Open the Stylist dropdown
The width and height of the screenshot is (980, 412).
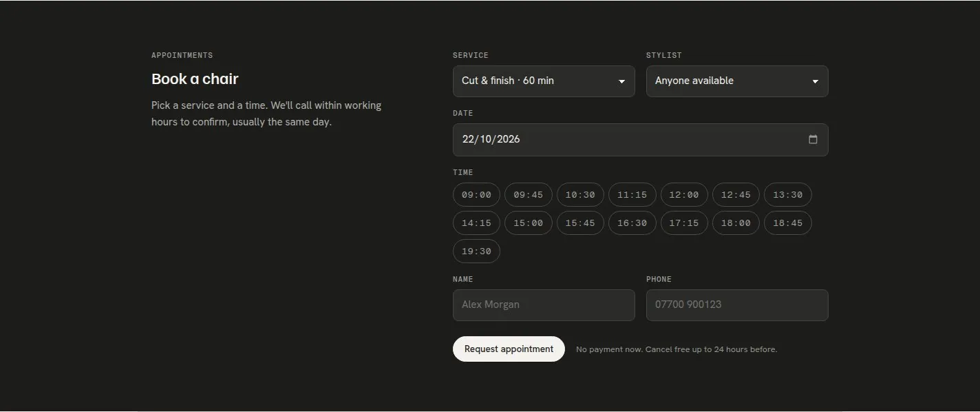(x=737, y=81)
